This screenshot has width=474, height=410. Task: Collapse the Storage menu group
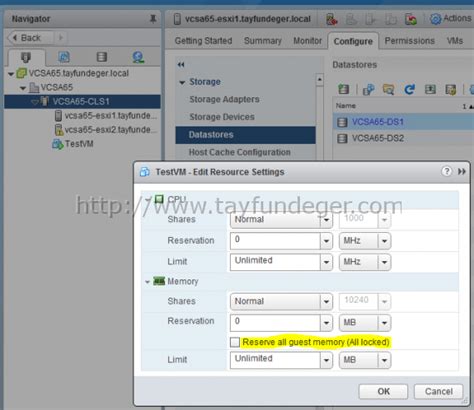point(182,82)
